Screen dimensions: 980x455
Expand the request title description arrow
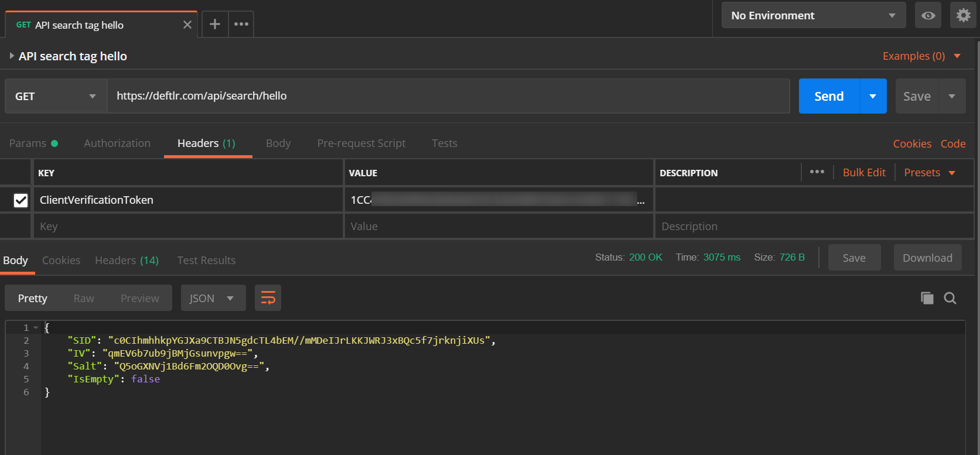click(12, 56)
